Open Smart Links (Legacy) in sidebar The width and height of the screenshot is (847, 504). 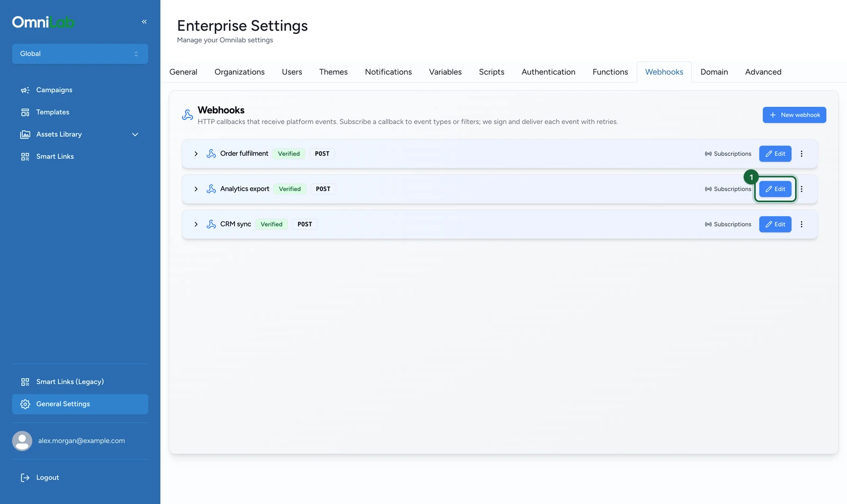coord(80,382)
